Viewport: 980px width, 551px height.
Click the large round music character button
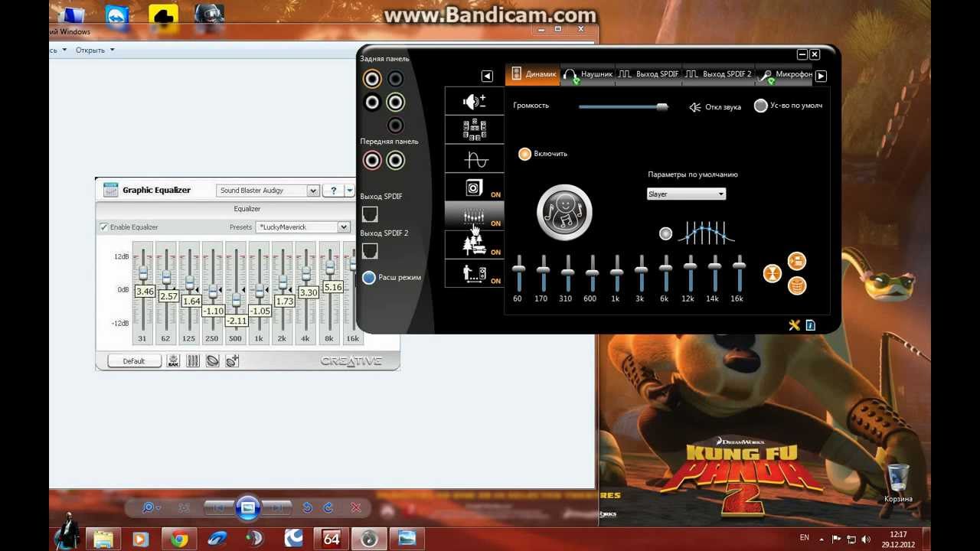click(564, 212)
